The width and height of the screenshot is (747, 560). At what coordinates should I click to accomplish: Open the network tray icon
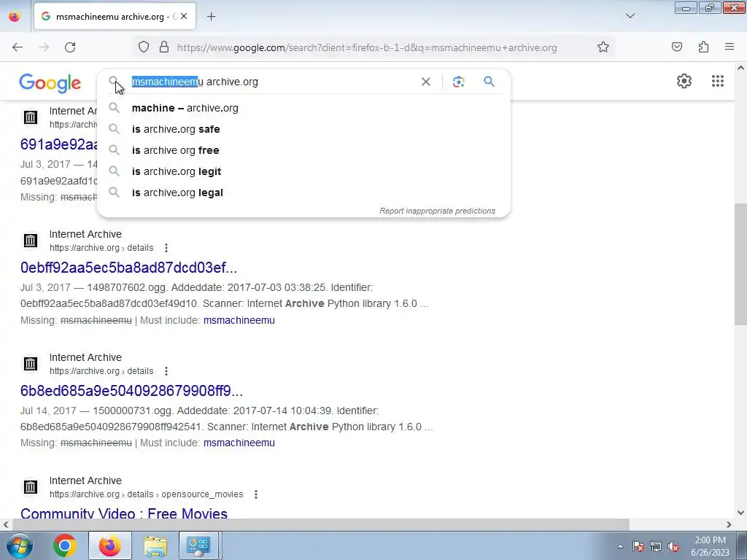coord(656,546)
